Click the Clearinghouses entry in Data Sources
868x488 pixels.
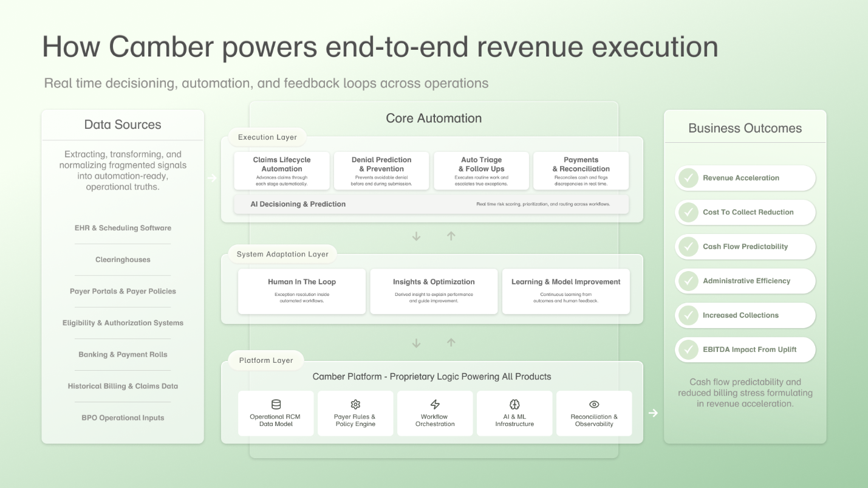point(122,259)
